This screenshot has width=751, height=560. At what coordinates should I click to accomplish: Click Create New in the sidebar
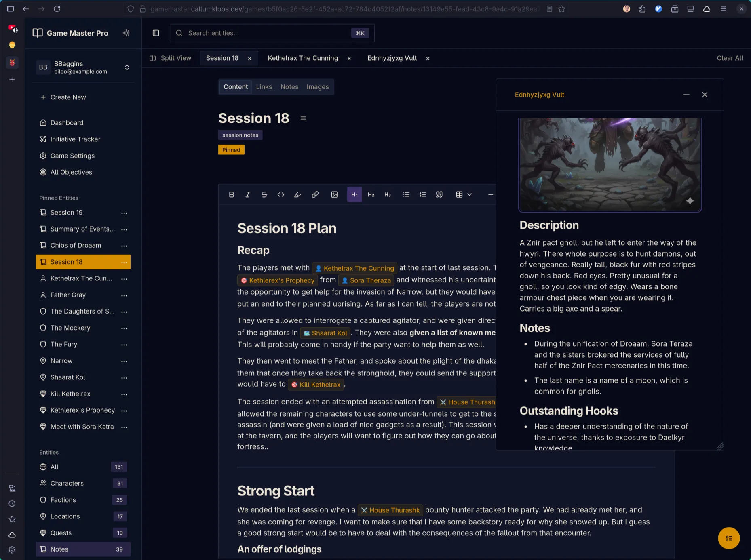68,97
